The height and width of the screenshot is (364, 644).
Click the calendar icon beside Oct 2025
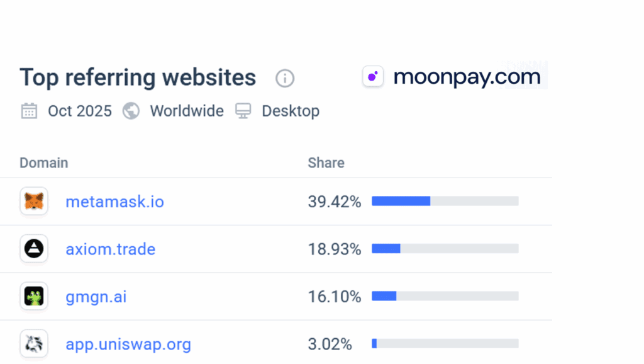[x=28, y=111]
